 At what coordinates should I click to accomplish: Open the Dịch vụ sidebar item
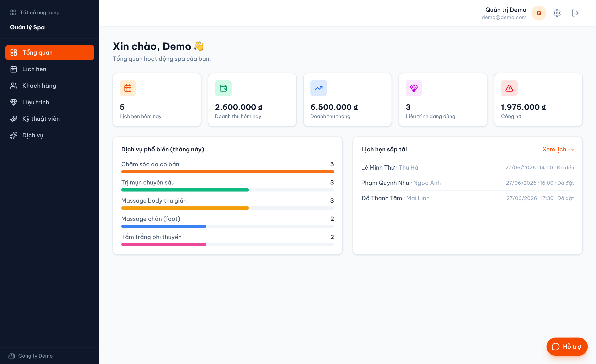[x=50, y=135]
